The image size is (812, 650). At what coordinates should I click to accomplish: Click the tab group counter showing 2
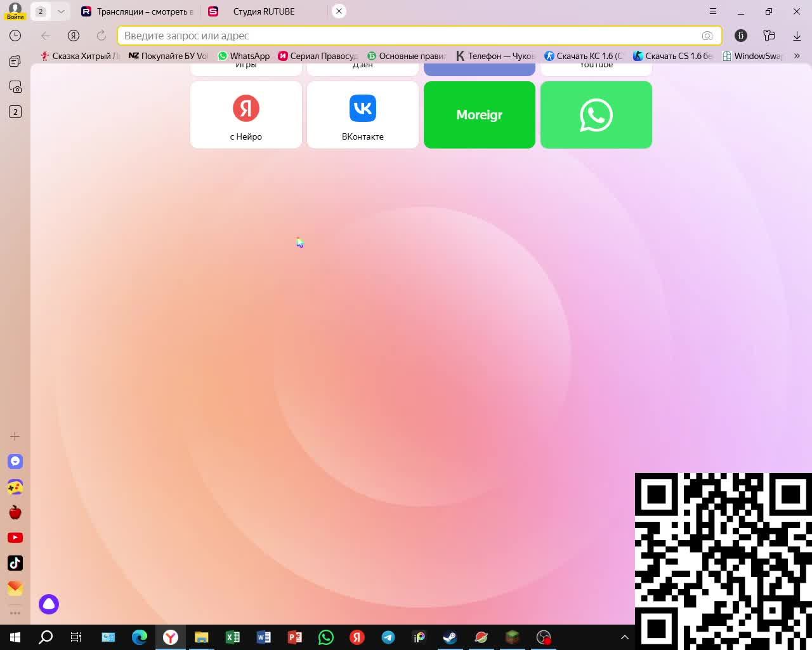click(x=41, y=11)
